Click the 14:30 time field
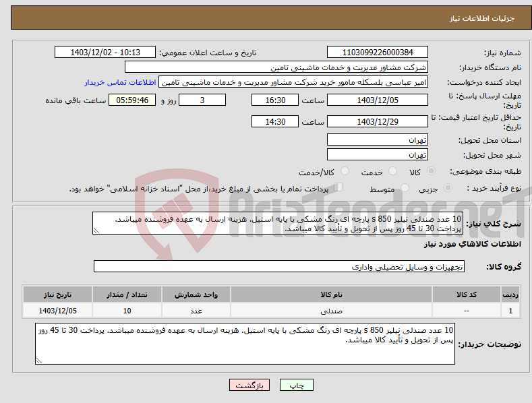 (275, 121)
